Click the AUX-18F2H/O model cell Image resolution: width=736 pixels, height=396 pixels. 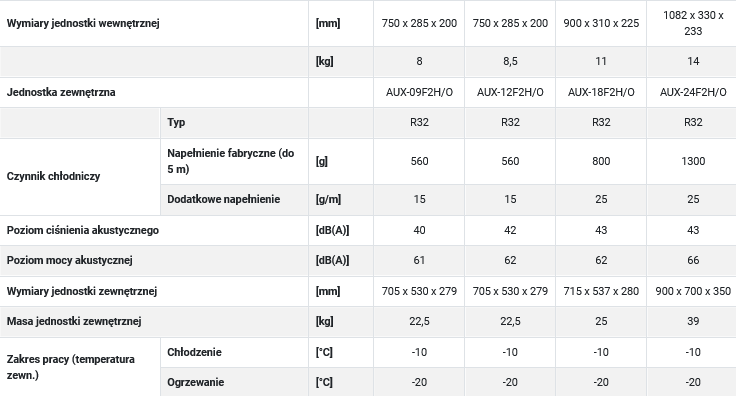pyautogui.click(x=601, y=92)
